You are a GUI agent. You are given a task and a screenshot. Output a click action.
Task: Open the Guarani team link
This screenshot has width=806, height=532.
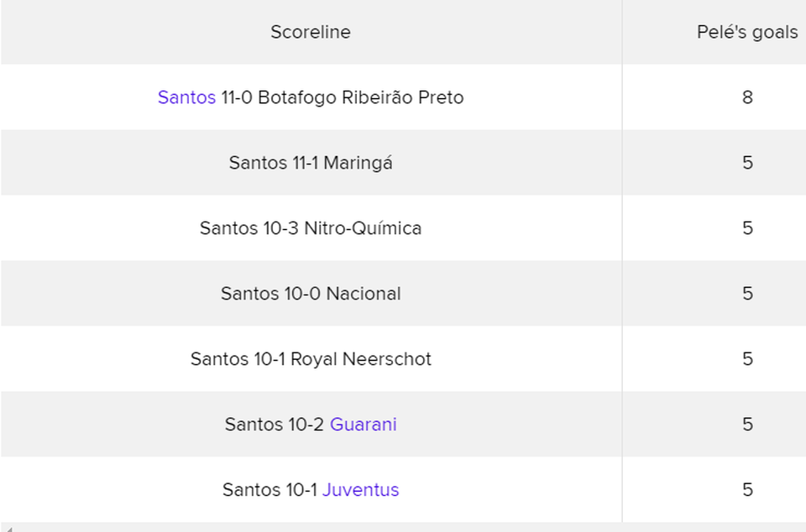coord(363,424)
